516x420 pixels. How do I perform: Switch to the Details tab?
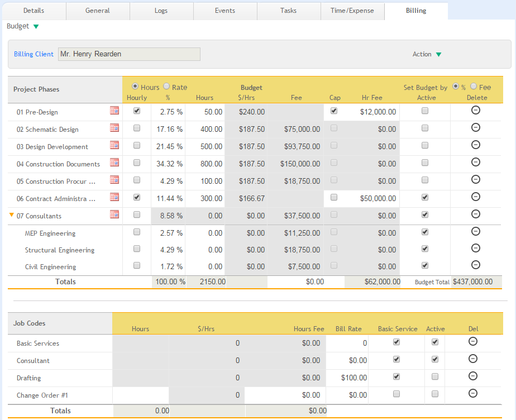[x=34, y=11]
